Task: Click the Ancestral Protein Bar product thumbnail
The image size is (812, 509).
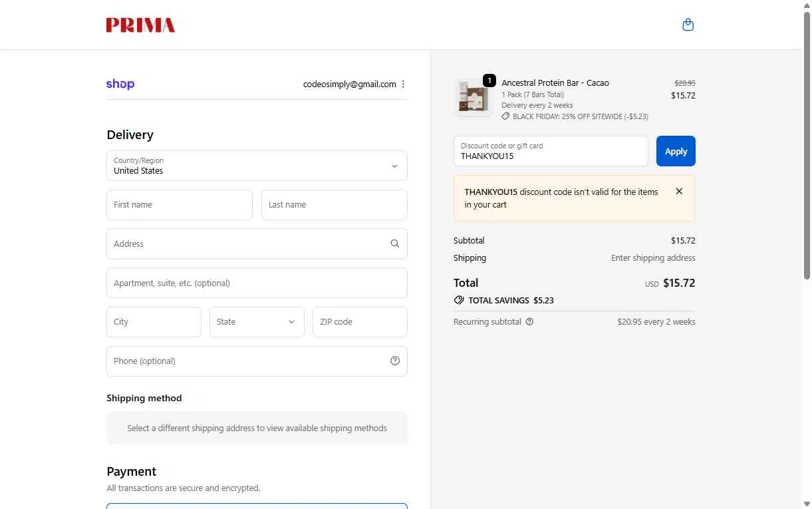Action: tap(474, 97)
